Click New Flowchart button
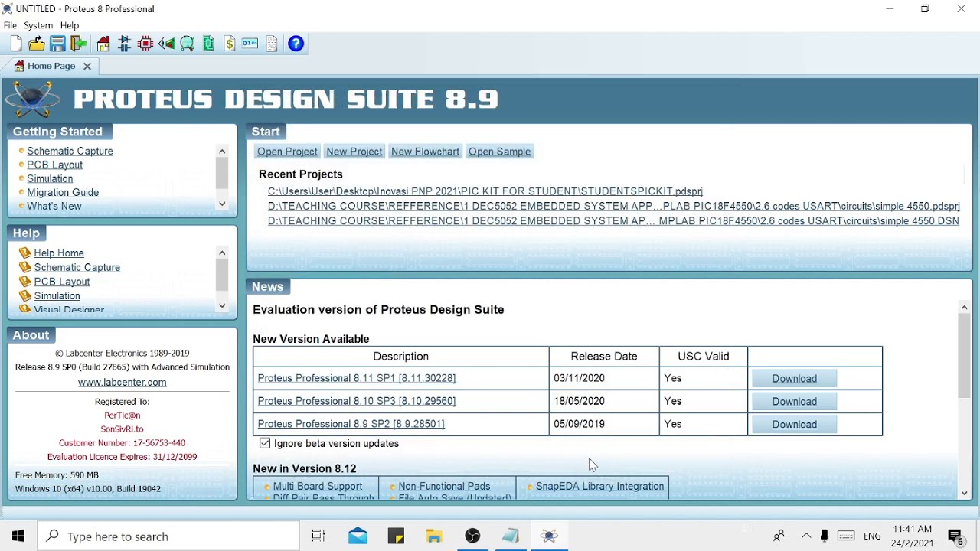The width and height of the screenshot is (980, 551). [425, 152]
